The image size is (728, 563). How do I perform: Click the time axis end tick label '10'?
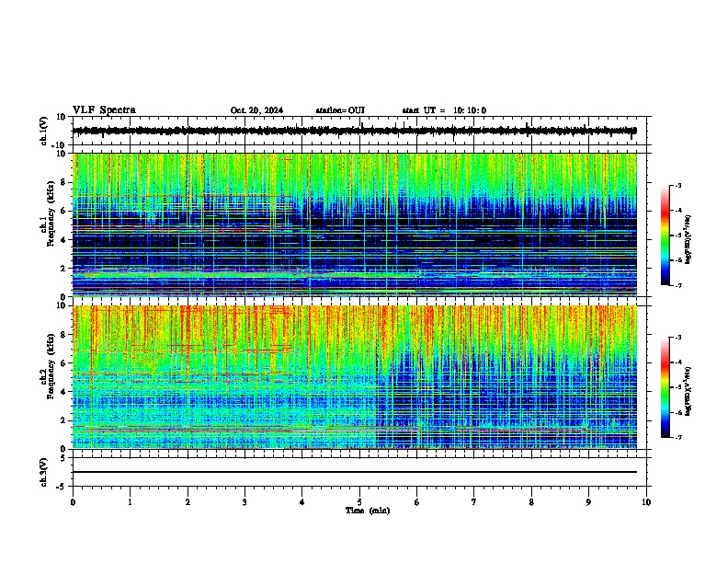click(x=646, y=502)
